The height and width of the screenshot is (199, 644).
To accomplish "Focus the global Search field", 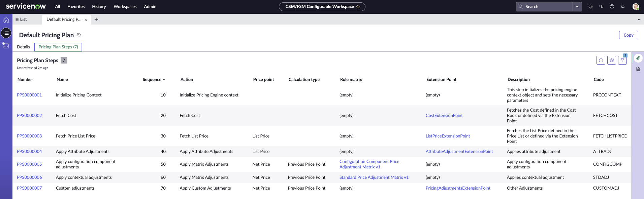I will click(545, 7).
